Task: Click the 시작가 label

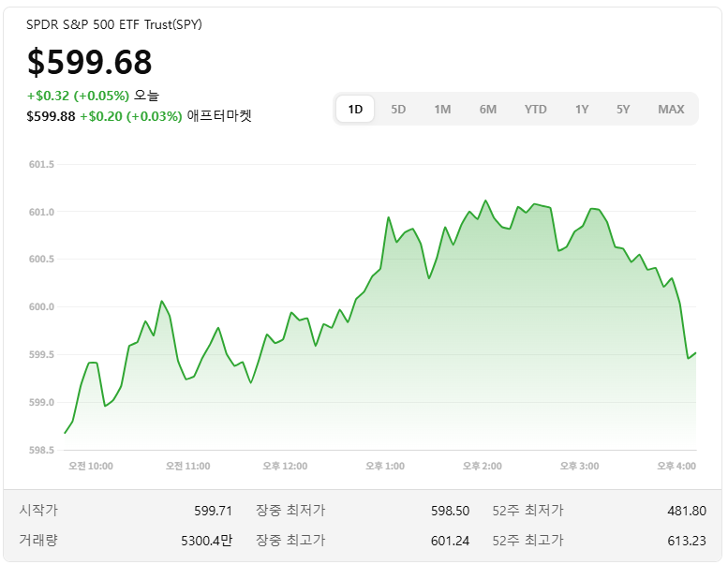Action: point(38,511)
